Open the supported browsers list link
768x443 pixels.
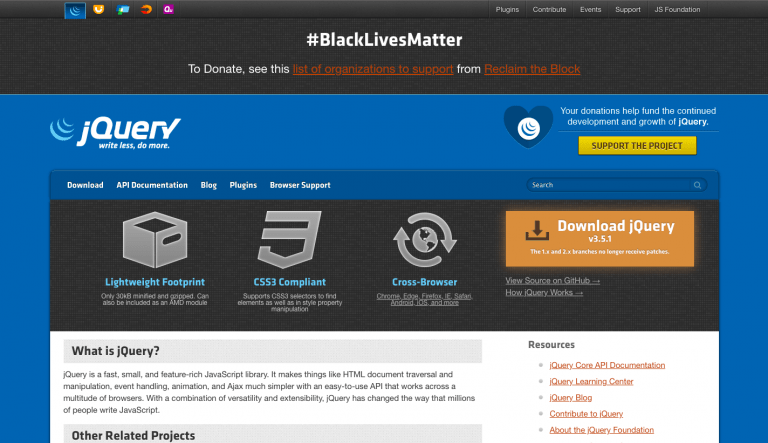click(425, 299)
